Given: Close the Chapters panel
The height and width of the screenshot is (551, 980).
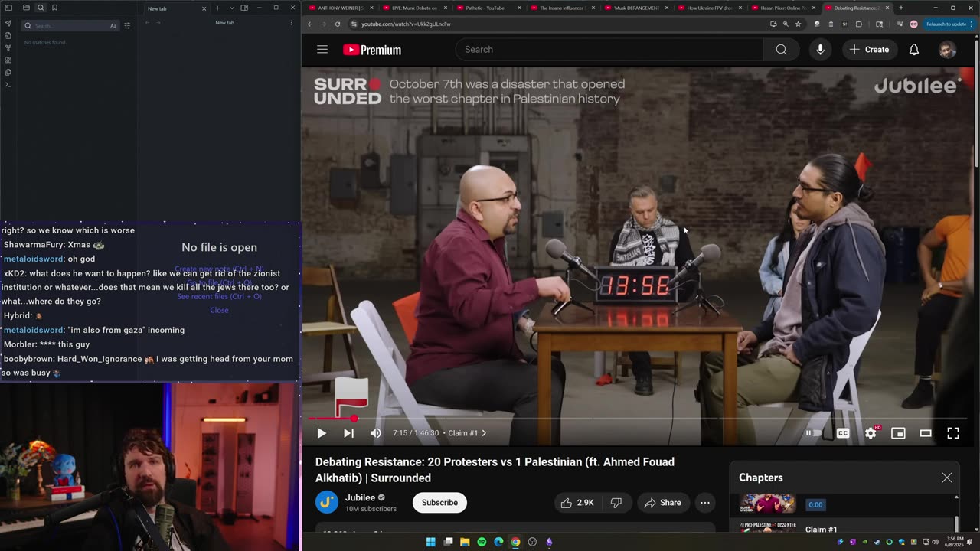Looking at the screenshot, I should click(x=946, y=478).
